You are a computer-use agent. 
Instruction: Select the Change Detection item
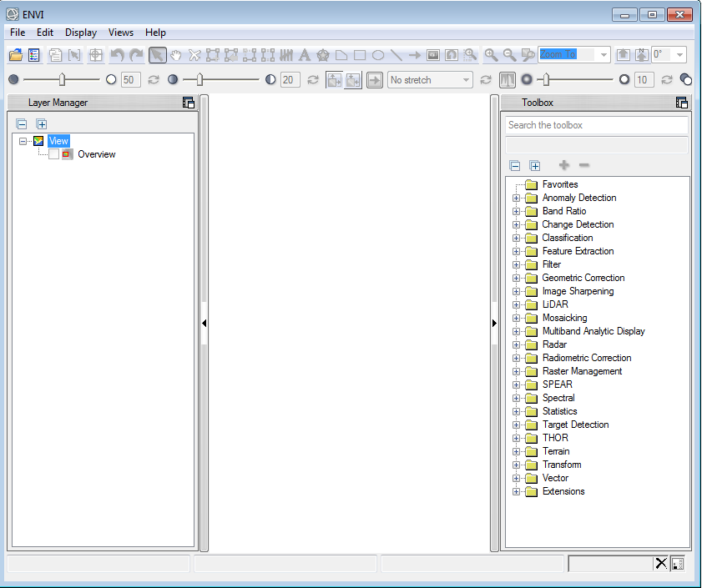(578, 224)
